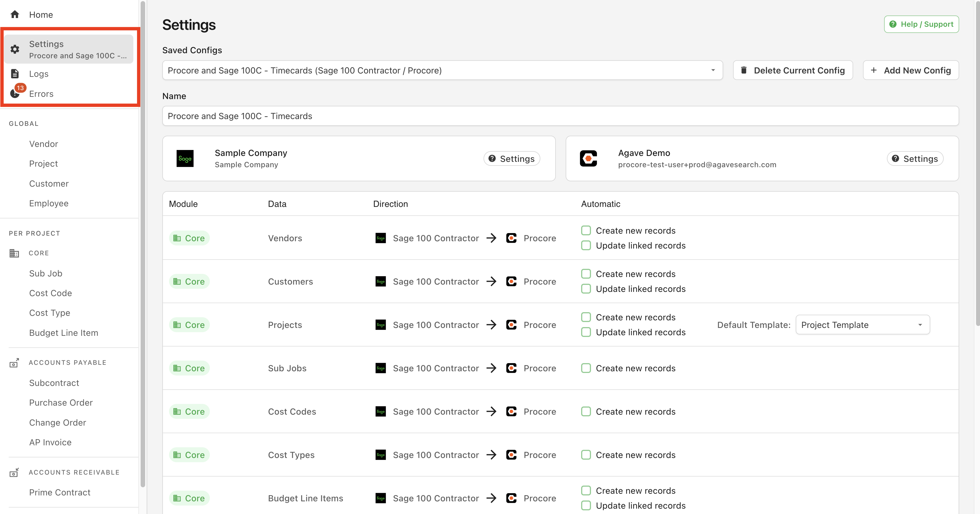Check Create new records for Customers
The image size is (980, 514).
click(x=586, y=274)
